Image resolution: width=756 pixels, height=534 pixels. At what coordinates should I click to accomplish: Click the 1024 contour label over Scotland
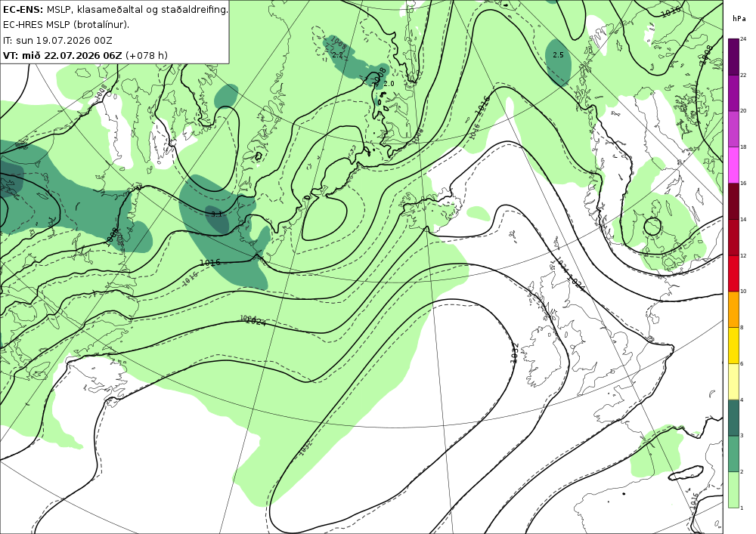click(x=575, y=282)
